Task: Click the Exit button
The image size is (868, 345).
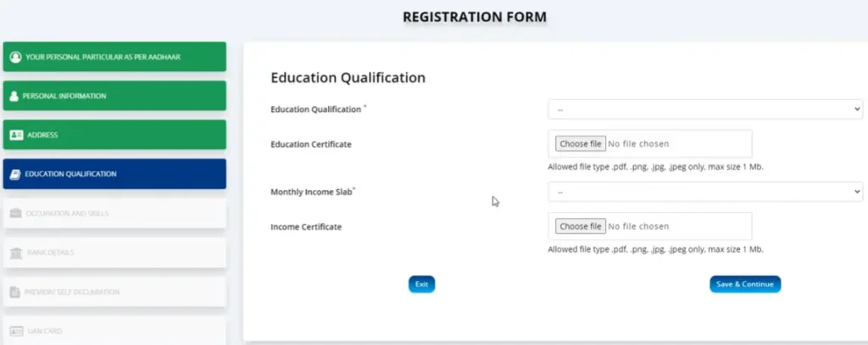Action: [x=421, y=285]
